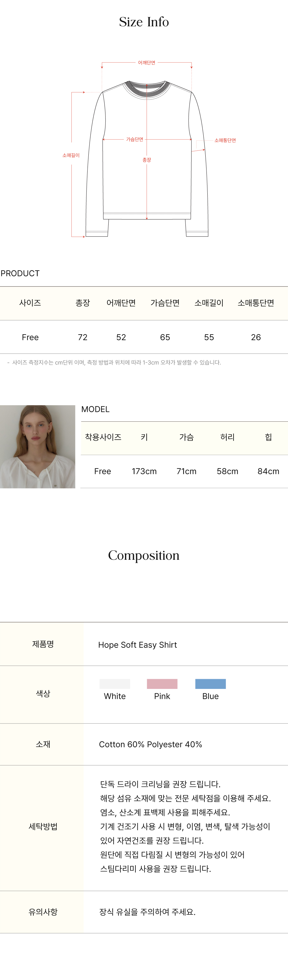This screenshot has width=288, height=980.
Task: Select the Pink color swatch
Action: (162, 684)
